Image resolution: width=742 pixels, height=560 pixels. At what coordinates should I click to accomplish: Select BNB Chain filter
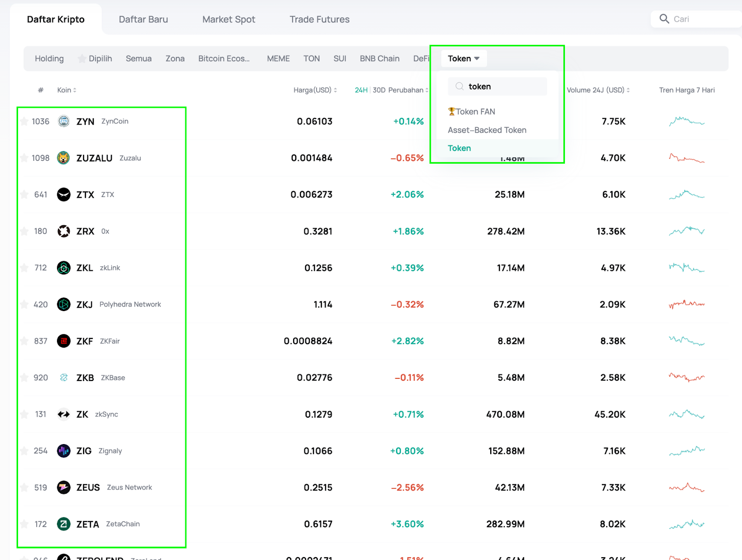[380, 58]
